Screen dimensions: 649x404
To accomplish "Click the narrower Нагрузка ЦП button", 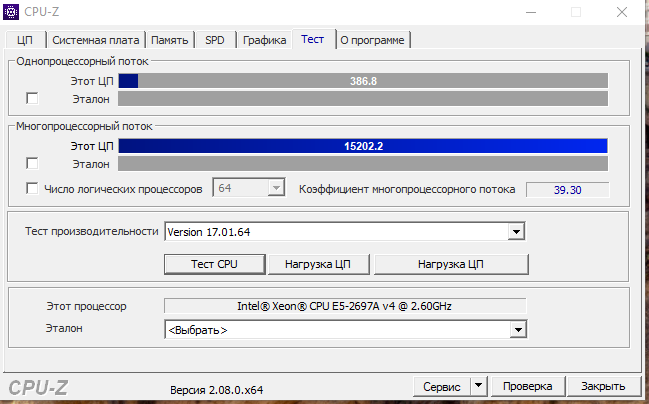I will (318, 265).
